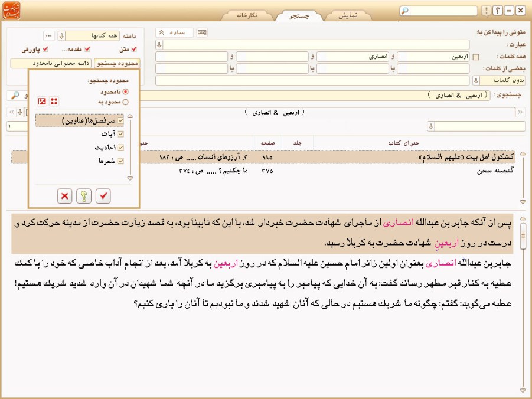The height and width of the screenshot is (399, 532).
Task: Uncheck سرفصل‌ها(عناوین) in the scope list
Action: 120,120
